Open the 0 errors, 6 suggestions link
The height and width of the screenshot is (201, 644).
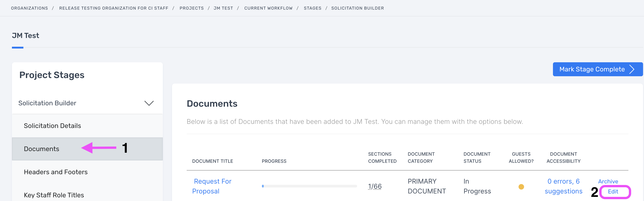pyautogui.click(x=563, y=186)
